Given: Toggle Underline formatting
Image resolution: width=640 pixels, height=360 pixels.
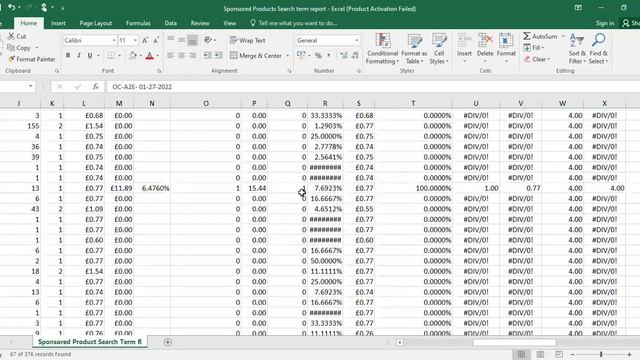Looking at the screenshot, I should 90,56.
